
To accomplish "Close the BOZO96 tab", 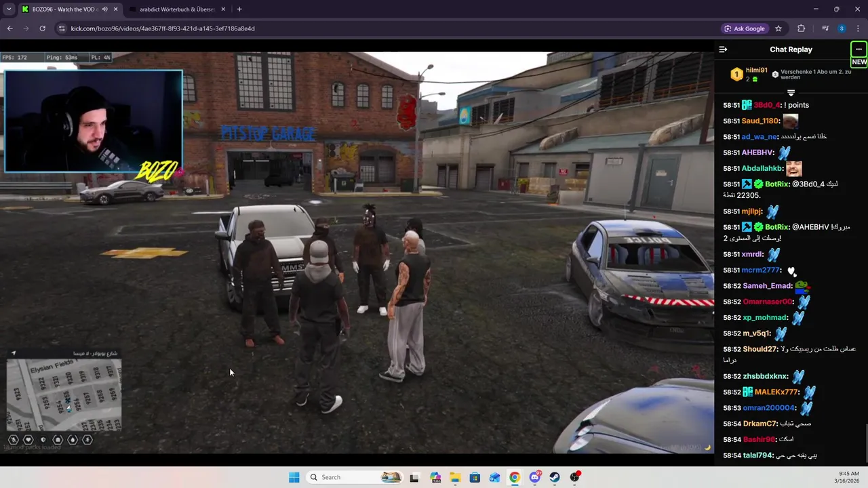I will 116,9.
